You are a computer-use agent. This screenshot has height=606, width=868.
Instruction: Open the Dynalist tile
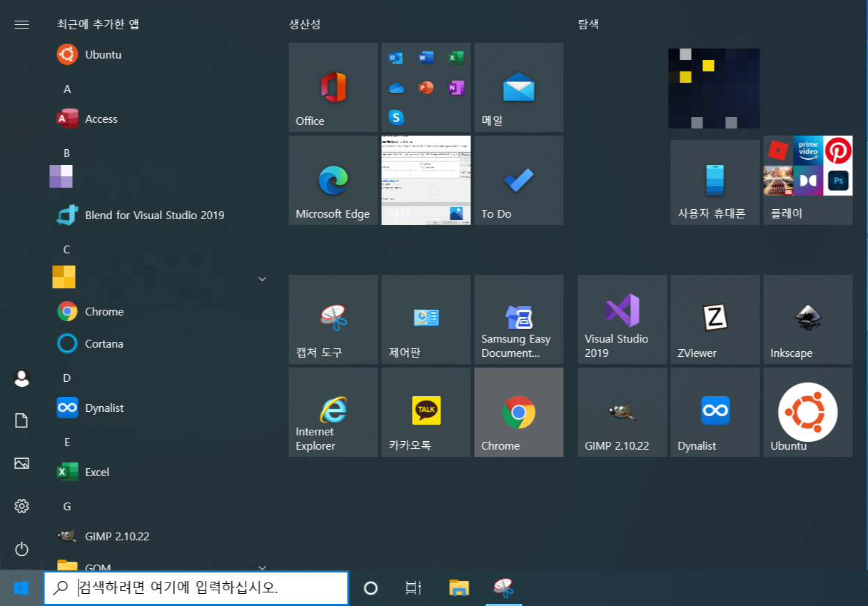(715, 412)
